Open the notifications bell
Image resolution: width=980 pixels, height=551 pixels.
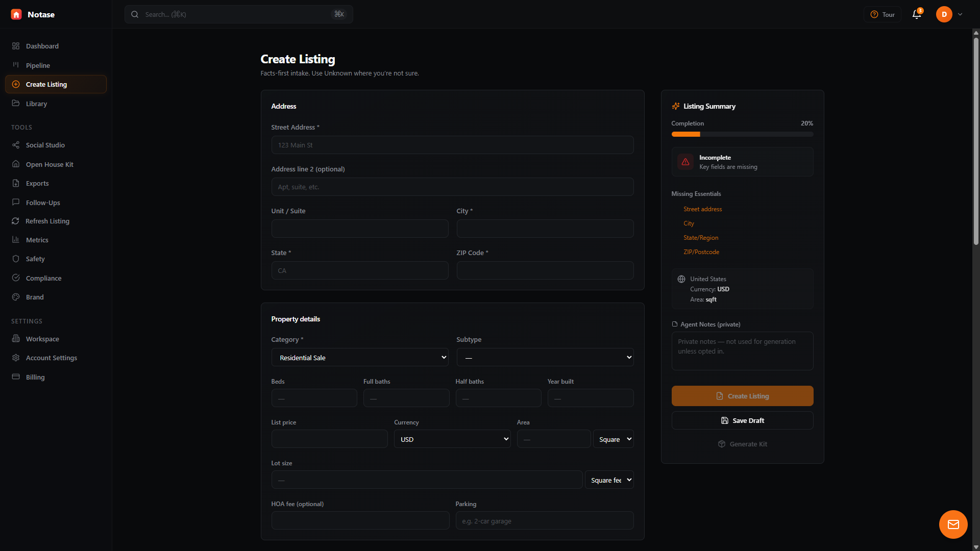coord(916,14)
